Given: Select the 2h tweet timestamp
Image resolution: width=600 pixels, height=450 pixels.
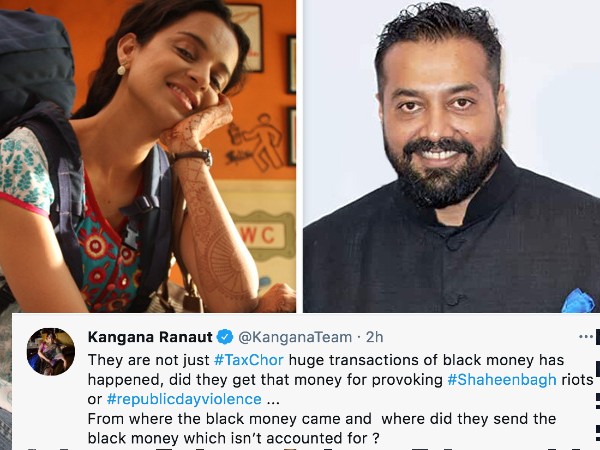Looking at the screenshot, I should coord(374,337).
